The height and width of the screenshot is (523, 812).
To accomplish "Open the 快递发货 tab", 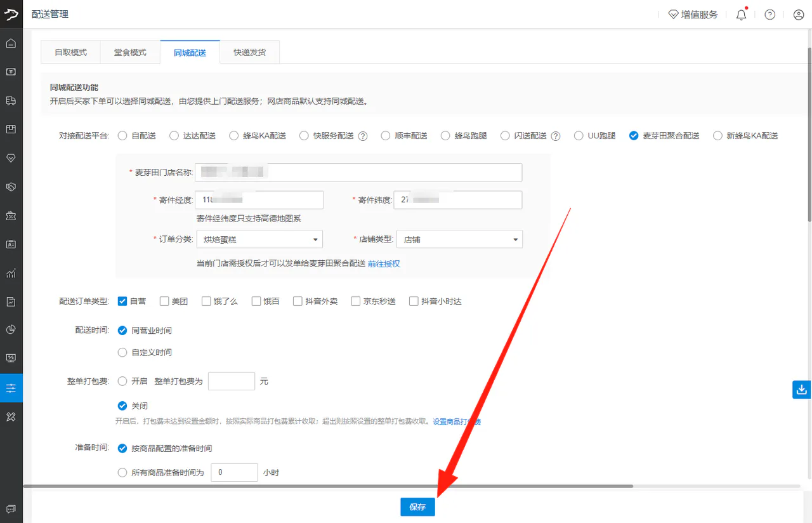I will pyautogui.click(x=249, y=52).
